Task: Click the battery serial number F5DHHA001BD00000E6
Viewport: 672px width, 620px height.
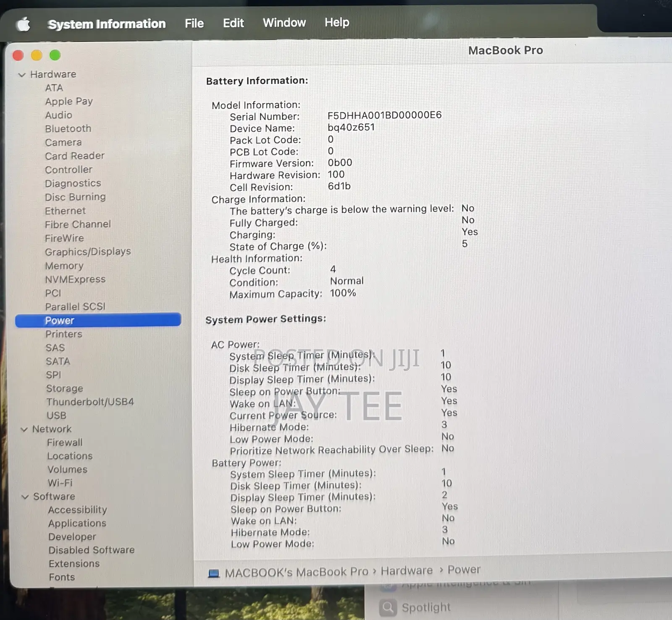Action: pyautogui.click(x=385, y=115)
